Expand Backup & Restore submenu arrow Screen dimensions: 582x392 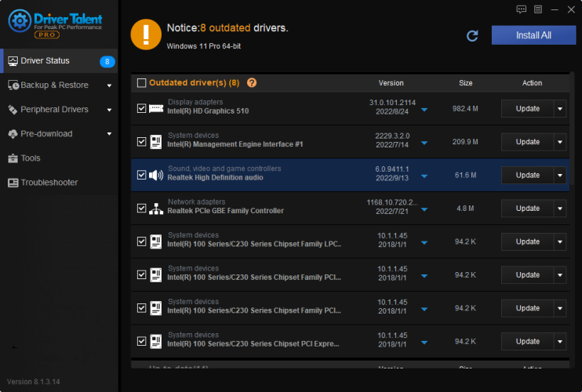pyautogui.click(x=109, y=85)
